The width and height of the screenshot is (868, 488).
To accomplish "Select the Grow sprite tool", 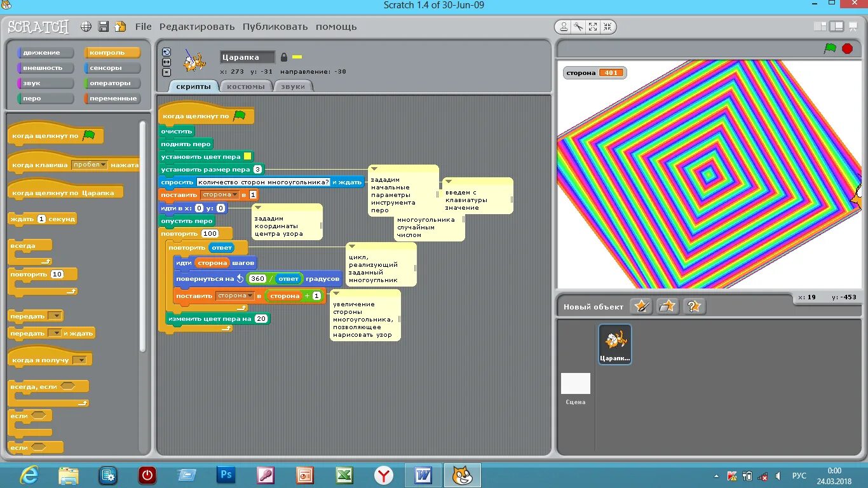I will tap(593, 27).
